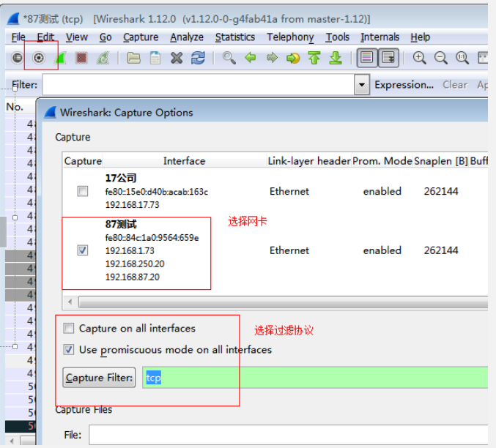Open the Capture menu
Image resolution: width=496 pixels, height=448 pixels.
coord(141,37)
